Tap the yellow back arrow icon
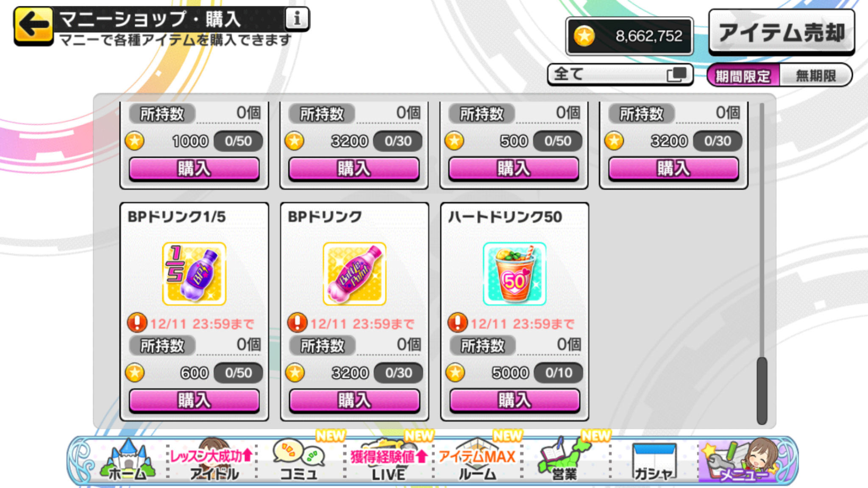Screen dimensions: 868x488 click(33, 25)
